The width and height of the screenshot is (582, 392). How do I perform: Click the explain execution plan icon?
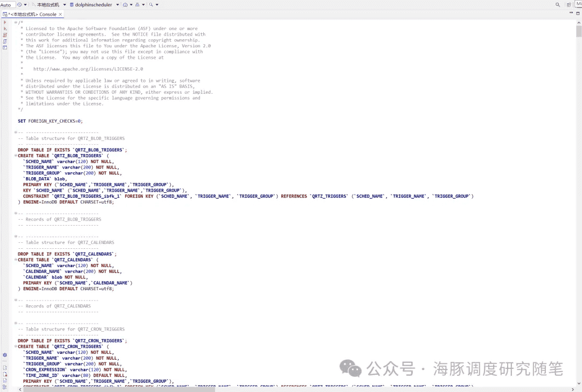coord(5,41)
